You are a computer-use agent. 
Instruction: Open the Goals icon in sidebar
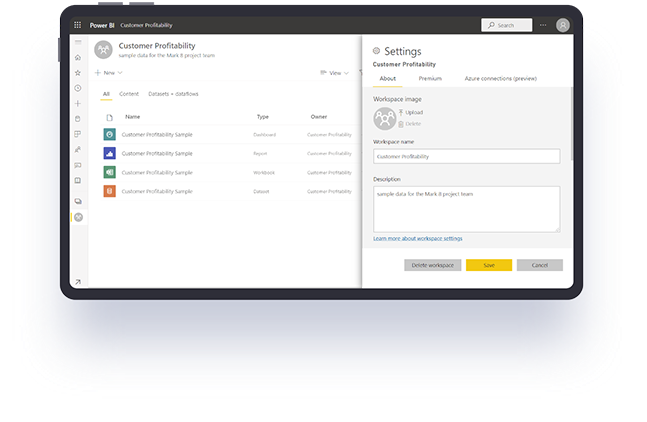pyautogui.click(x=78, y=134)
